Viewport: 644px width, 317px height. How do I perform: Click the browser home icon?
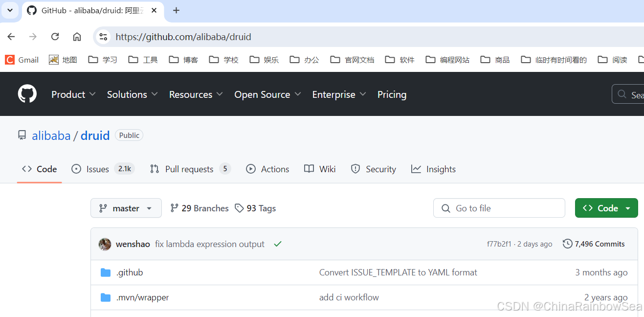77,36
